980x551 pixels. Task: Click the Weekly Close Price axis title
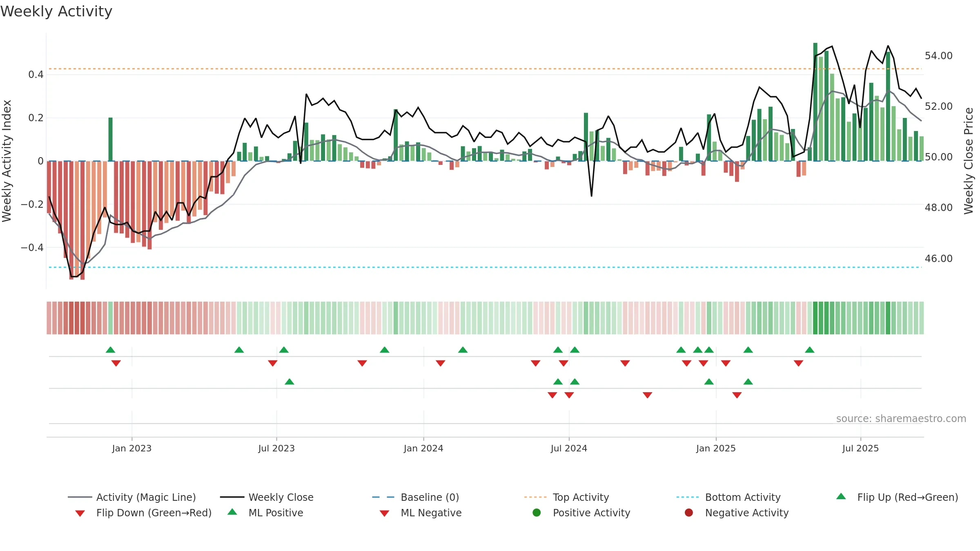coord(969,161)
